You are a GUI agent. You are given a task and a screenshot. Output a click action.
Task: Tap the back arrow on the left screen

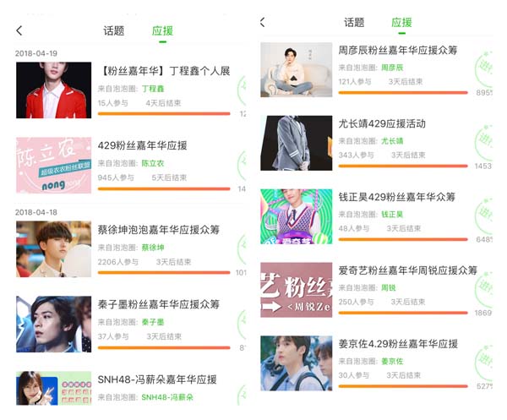[x=19, y=30]
